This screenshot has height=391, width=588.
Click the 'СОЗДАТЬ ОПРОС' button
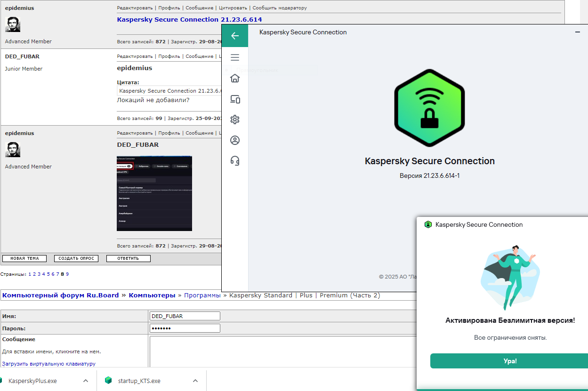(76, 258)
